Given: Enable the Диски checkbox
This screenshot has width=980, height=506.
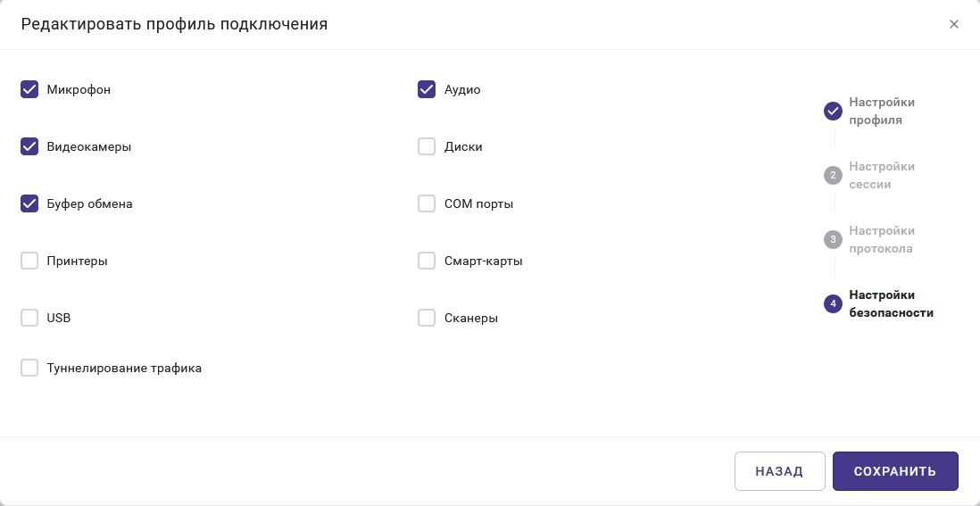Looking at the screenshot, I should (x=427, y=146).
